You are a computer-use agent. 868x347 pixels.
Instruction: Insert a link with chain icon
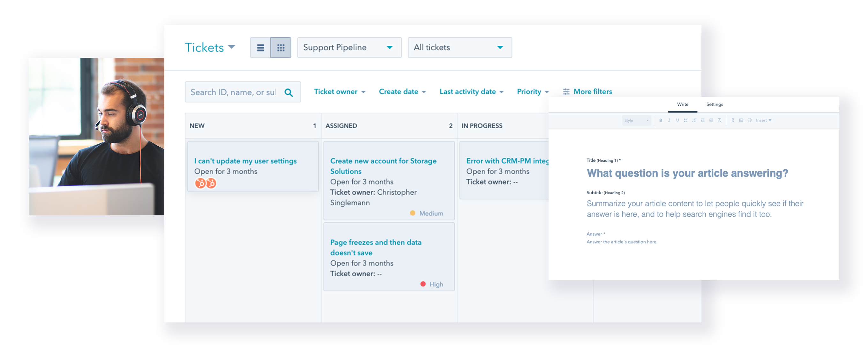pos(733,120)
